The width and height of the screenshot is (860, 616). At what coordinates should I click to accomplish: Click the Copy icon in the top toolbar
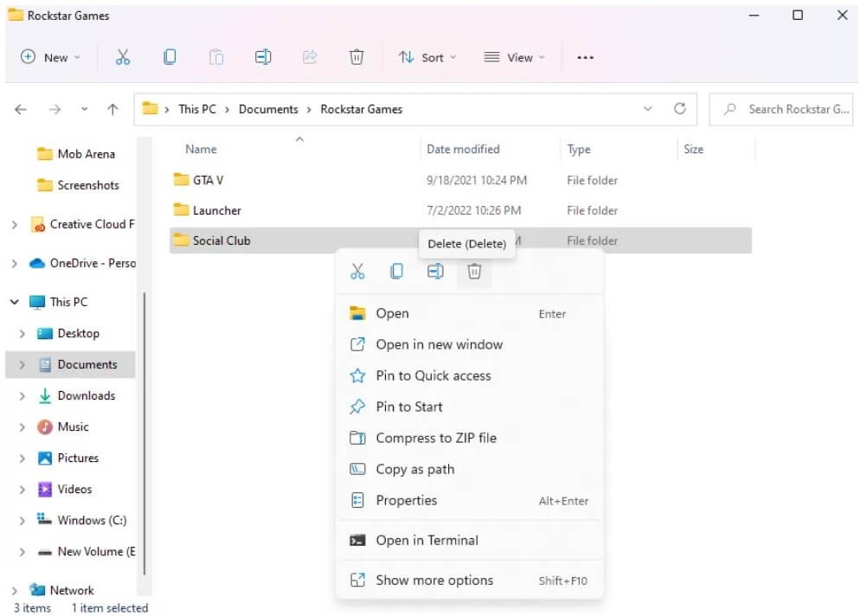(170, 57)
